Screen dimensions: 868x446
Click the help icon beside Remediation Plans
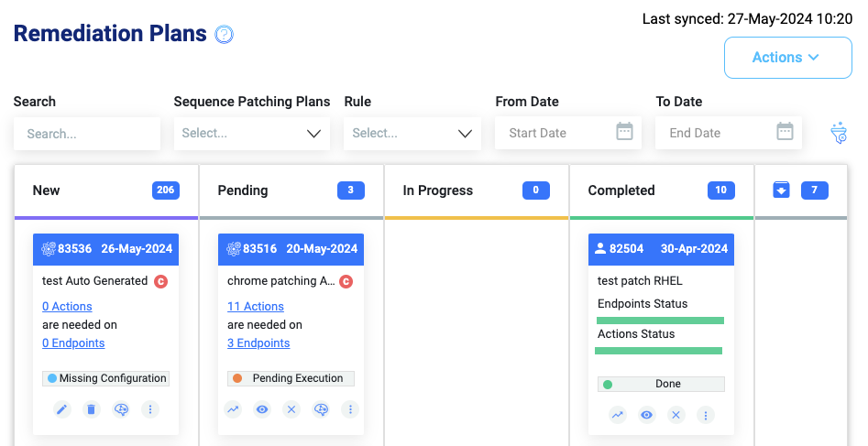[225, 34]
